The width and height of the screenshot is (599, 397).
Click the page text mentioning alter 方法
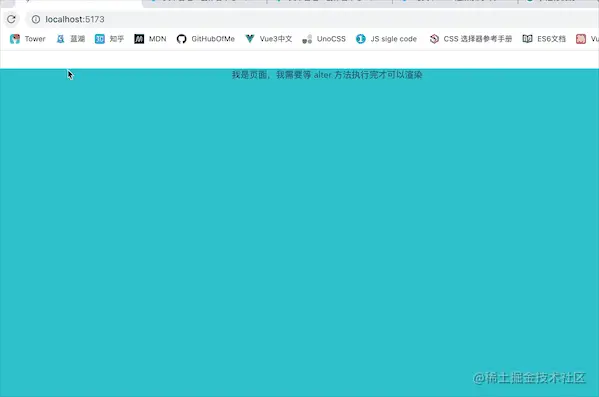(327, 75)
